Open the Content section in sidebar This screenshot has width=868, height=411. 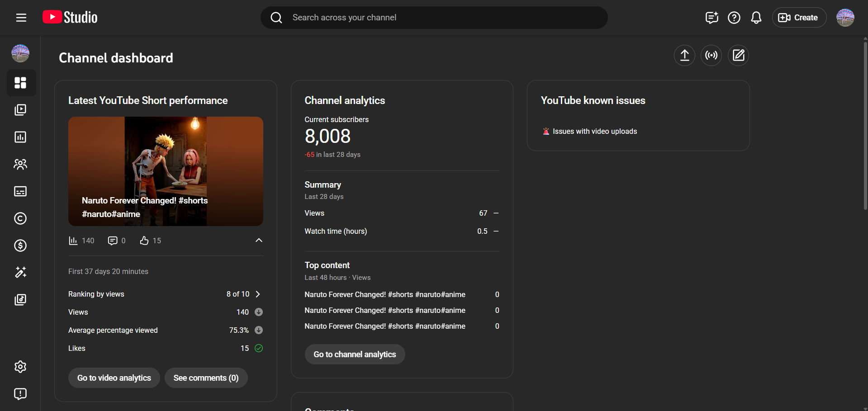pos(20,110)
